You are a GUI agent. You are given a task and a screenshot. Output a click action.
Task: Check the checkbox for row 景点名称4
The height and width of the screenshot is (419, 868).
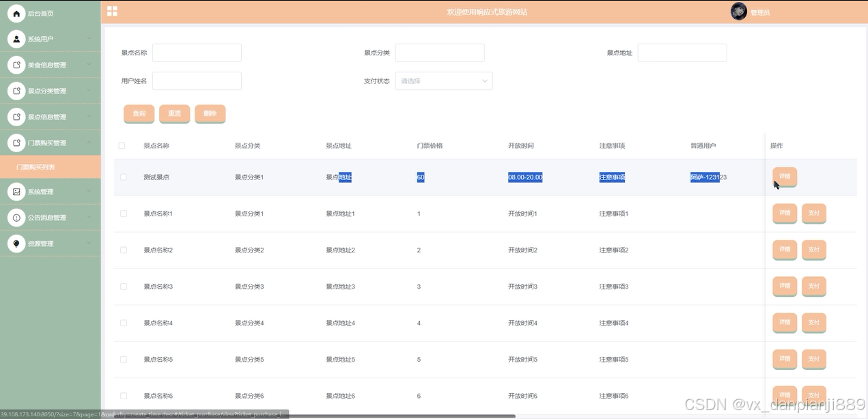(x=124, y=323)
